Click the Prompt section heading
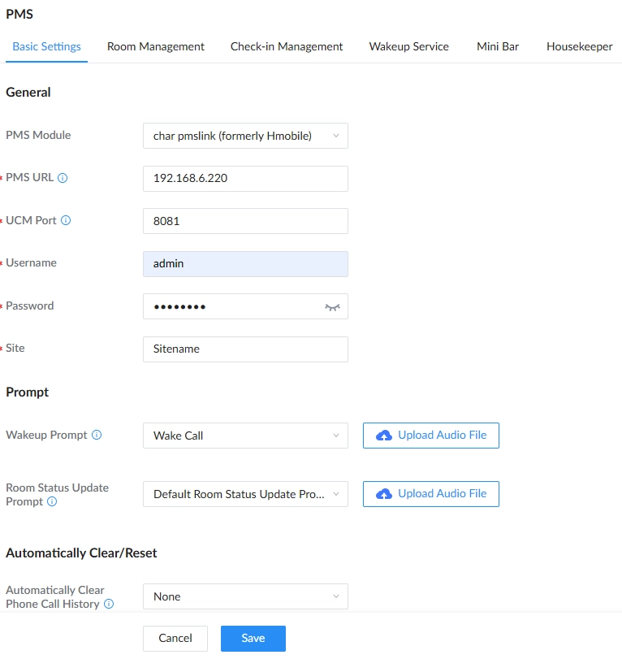The image size is (622, 672). [28, 392]
